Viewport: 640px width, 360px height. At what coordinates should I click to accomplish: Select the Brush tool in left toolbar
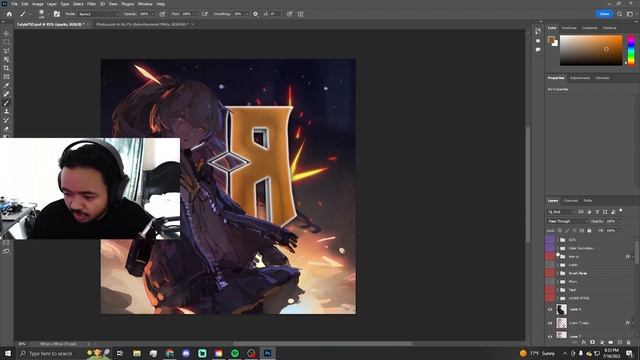(6, 103)
